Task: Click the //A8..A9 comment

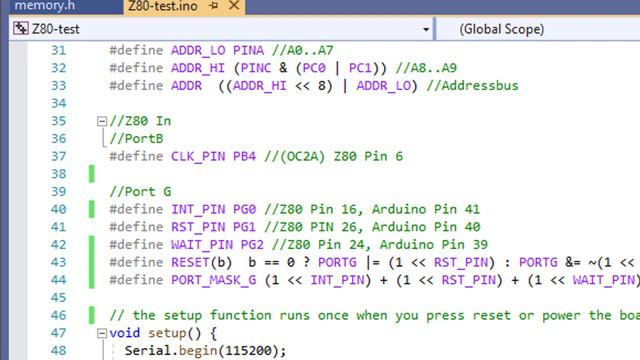Action: (x=426, y=68)
